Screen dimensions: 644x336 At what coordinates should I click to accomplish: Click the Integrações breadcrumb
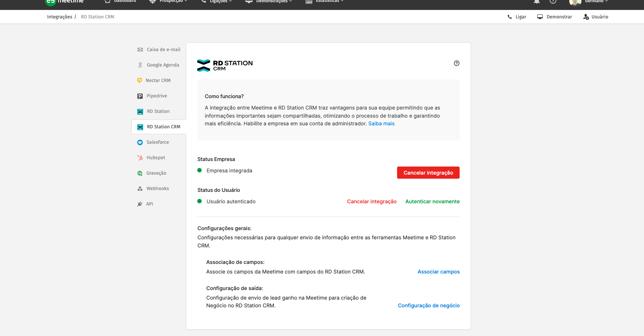coord(60,17)
